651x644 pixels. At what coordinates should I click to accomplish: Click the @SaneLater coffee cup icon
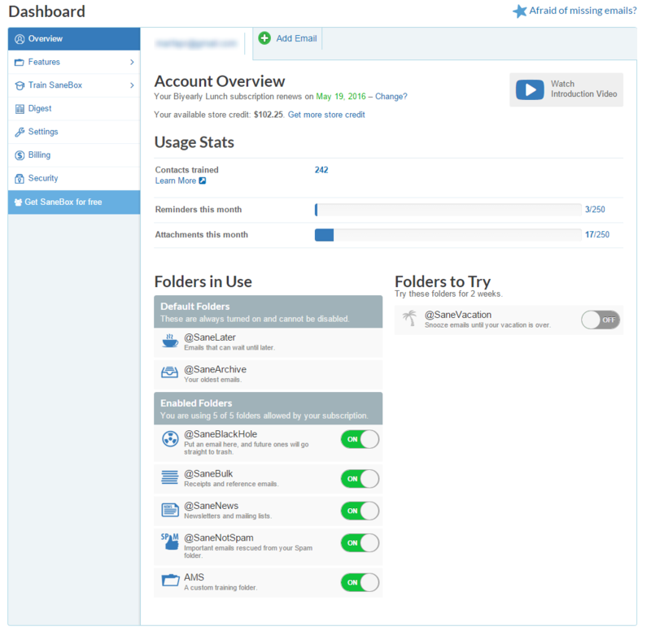(x=170, y=341)
